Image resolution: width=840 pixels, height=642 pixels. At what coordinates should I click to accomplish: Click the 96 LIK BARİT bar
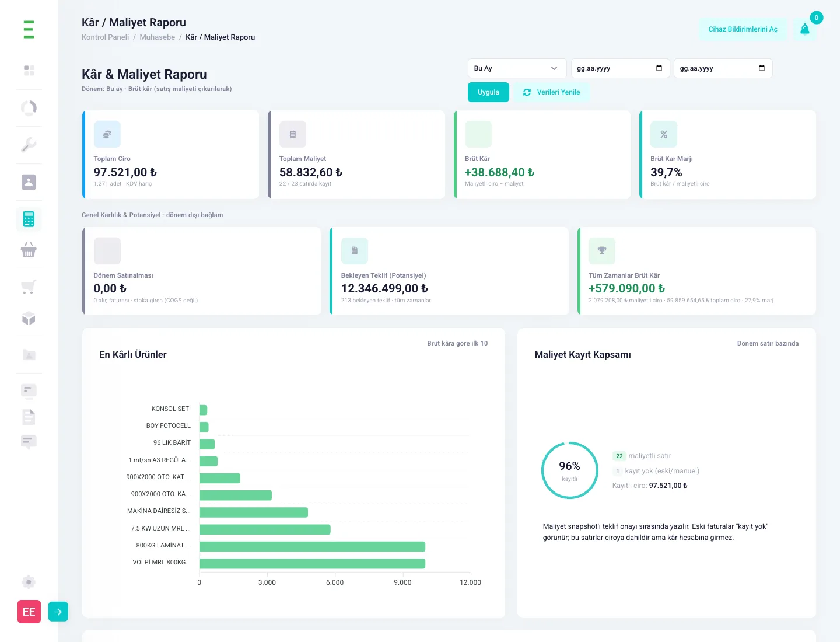[207, 444]
